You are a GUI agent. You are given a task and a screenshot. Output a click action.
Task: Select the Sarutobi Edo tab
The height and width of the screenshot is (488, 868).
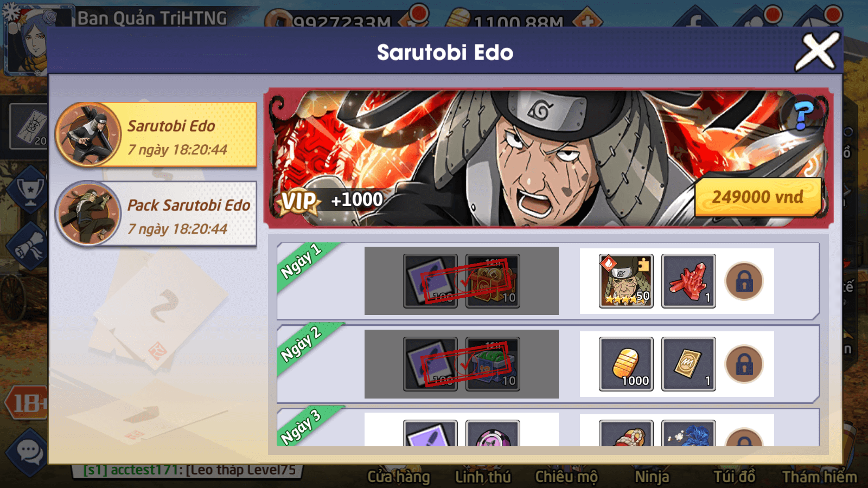[x=156, y=134]
